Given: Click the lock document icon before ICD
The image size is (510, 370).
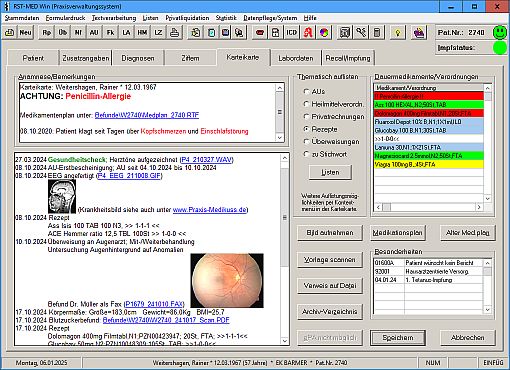Looking at the screenshot, I should 276,33.
